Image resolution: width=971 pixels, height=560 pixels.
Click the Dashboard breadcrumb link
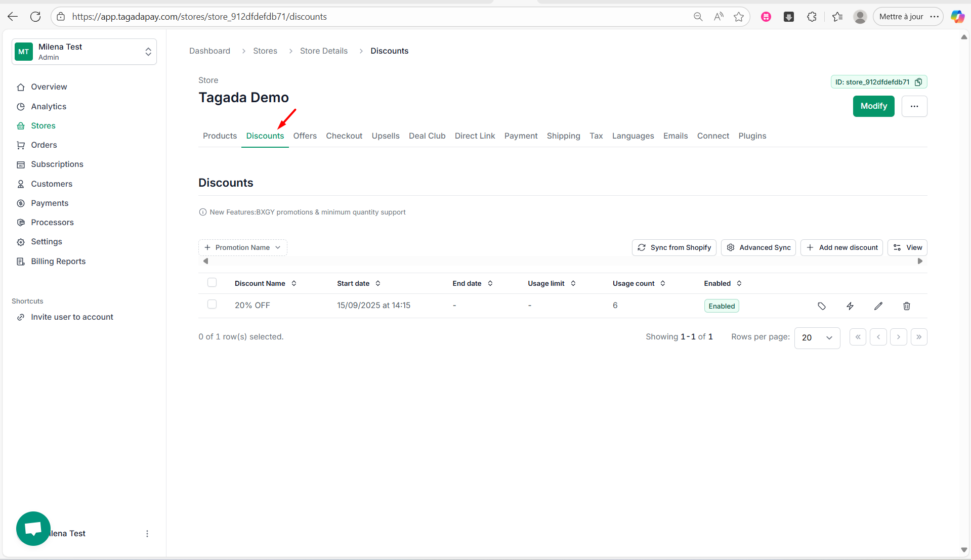(209, 51)
